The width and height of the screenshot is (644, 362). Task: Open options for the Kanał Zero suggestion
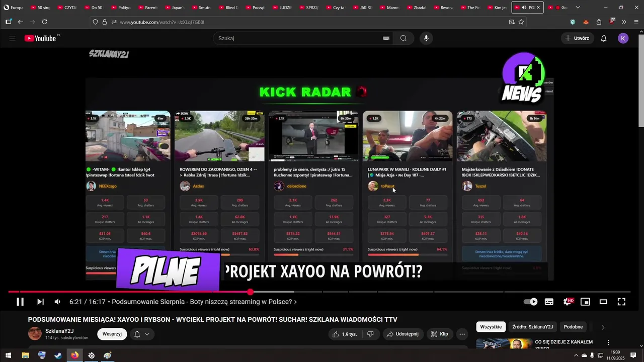click(x=608, y=342)
